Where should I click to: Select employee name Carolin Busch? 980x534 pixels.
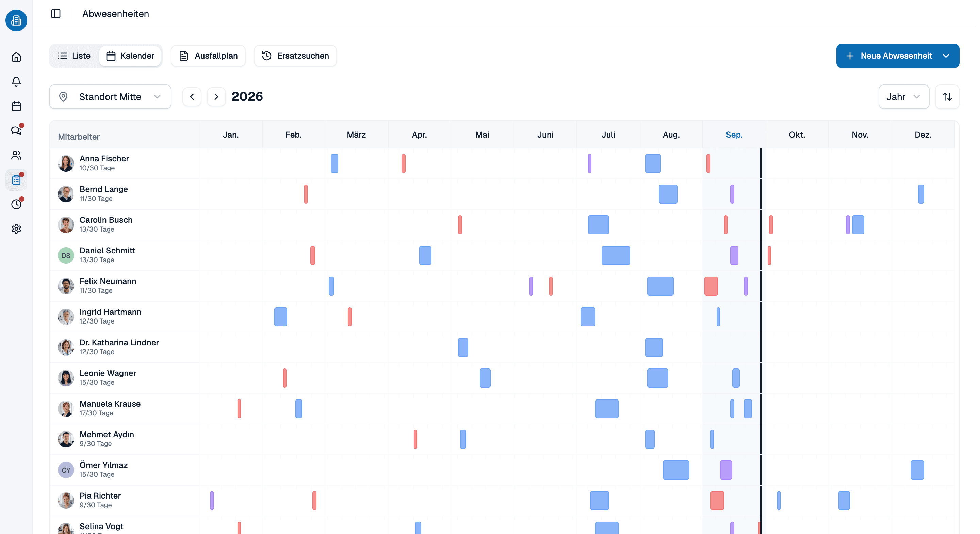pyautogui.click(x=106, y=220)
